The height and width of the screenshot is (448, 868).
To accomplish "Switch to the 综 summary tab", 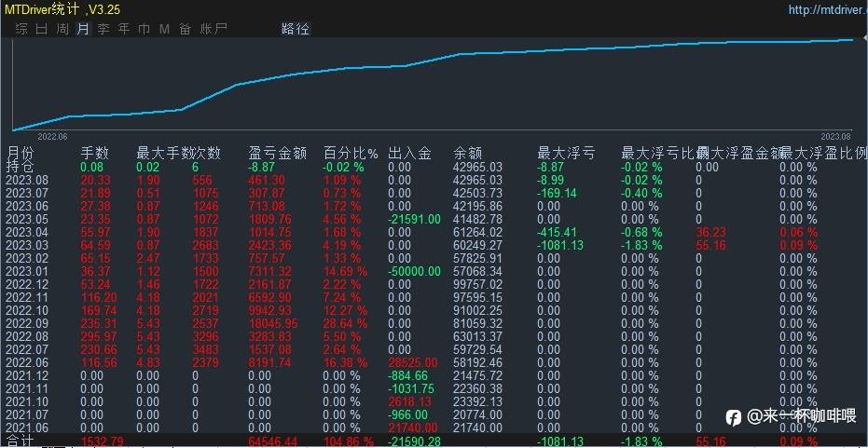I will click(x=22, y=29).
